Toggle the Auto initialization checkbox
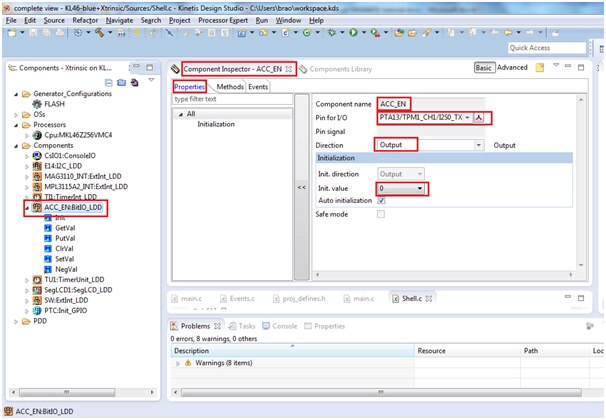The height and width of the screenshot is (420, 606). [381, 201]
